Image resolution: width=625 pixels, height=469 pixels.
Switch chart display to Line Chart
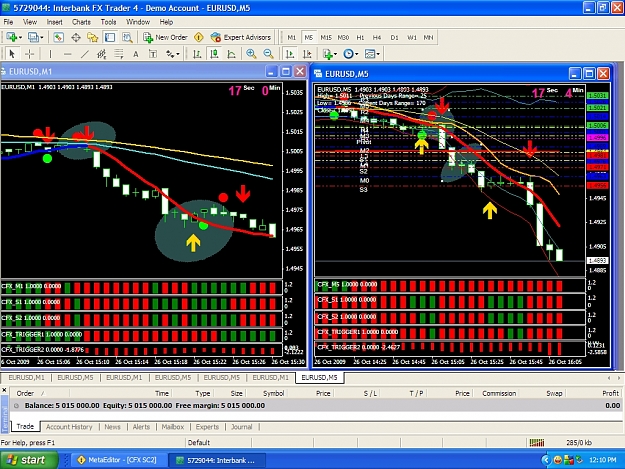coord(231,54)
